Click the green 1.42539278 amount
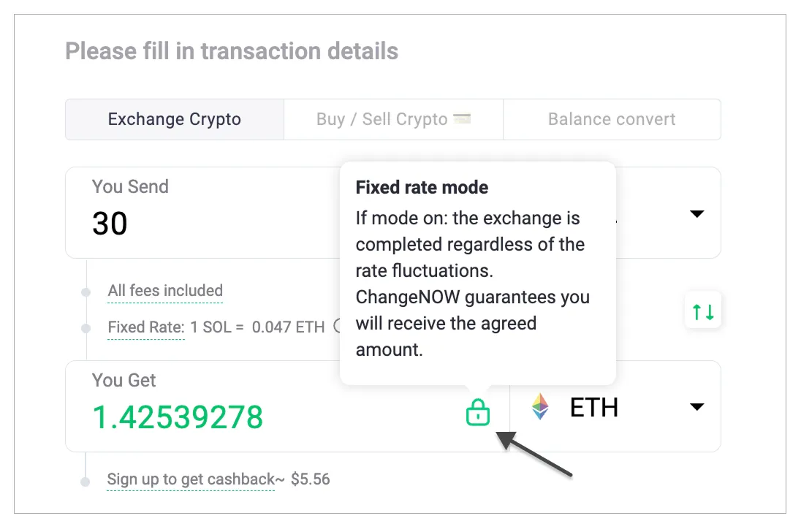The image size is (801, 532). (178, 417)
